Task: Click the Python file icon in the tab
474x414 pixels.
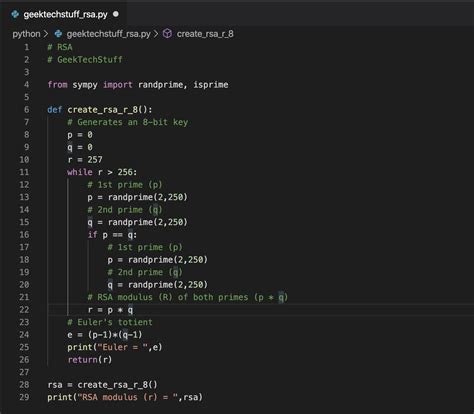Action: [x=15, y=14]
